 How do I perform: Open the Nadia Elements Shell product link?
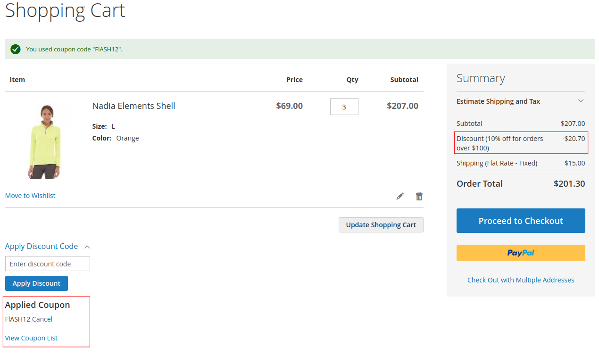pyautogui.click(x=133, y=106)
